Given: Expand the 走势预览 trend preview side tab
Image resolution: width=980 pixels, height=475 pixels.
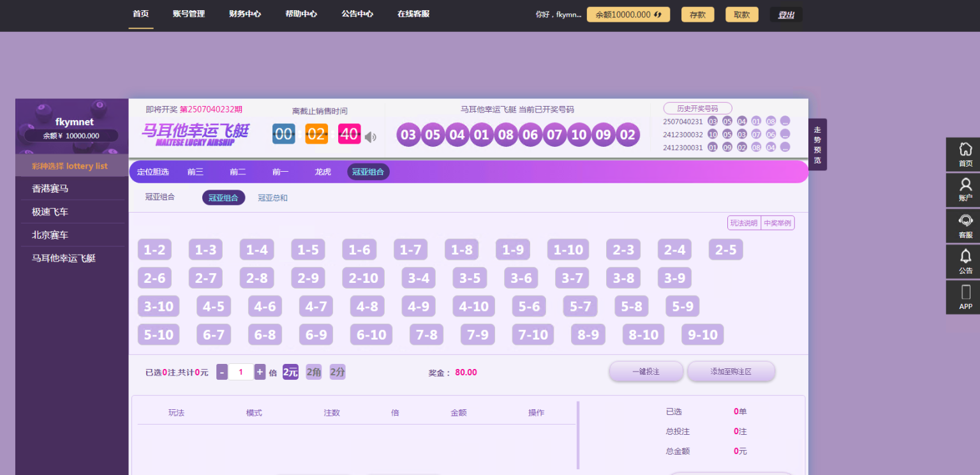Looking at the screenshot, I should (817, 145).
